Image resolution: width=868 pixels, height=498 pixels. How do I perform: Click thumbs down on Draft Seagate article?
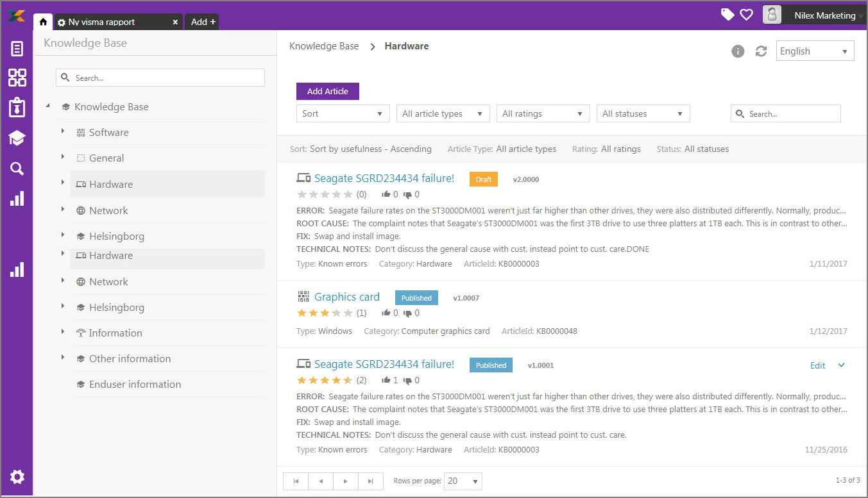pos(407,195)
